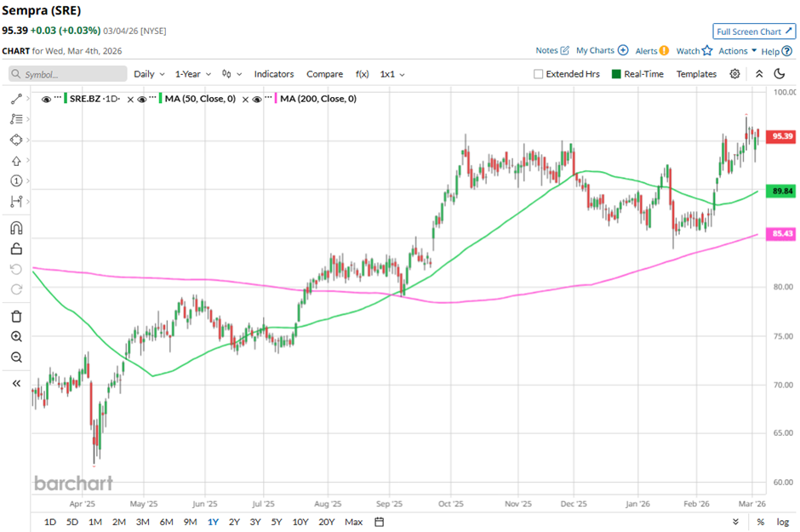Open the My Charts link
Viewport: 800px width, 532px height.
(x=602, y=51)
